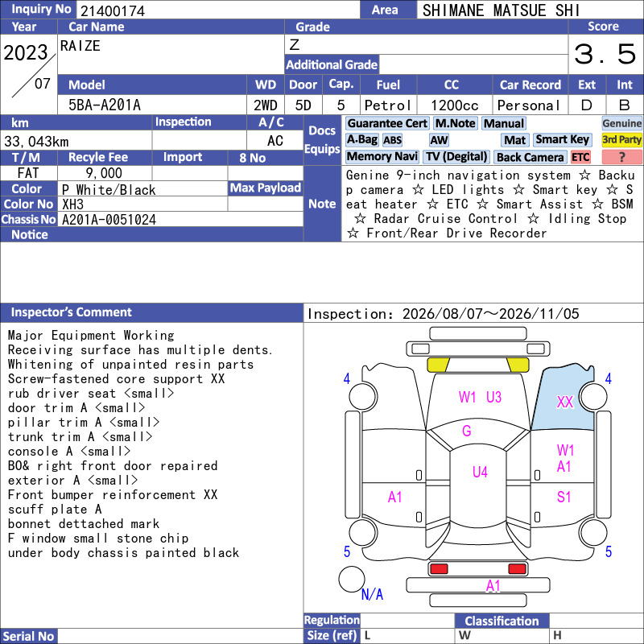Click the A1 mark on rear bumper
Viewport: 644px width, 644px height.
tap(493, 585)
